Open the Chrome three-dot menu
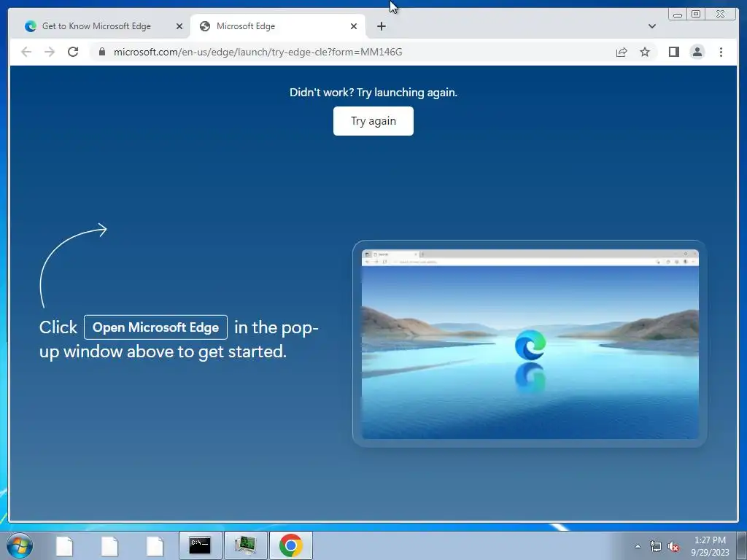747x560 pixels. click(x=721, y=52)
